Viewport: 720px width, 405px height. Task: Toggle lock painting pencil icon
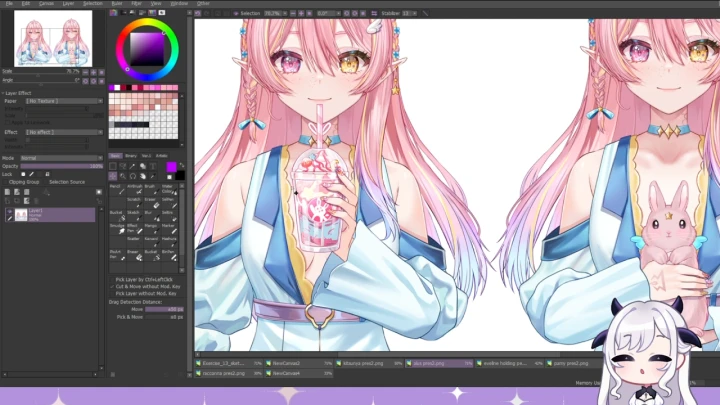pos(31,174)
